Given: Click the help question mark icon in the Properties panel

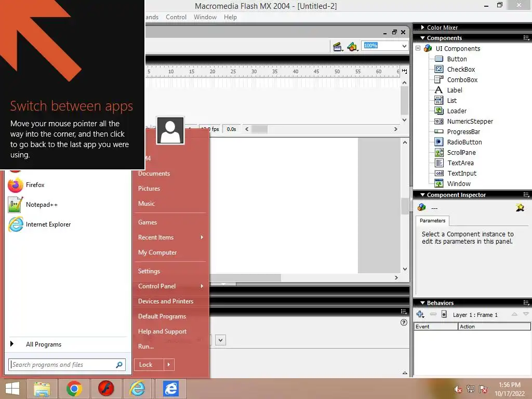Looking at the screenshot, I should tap(404, 322).
